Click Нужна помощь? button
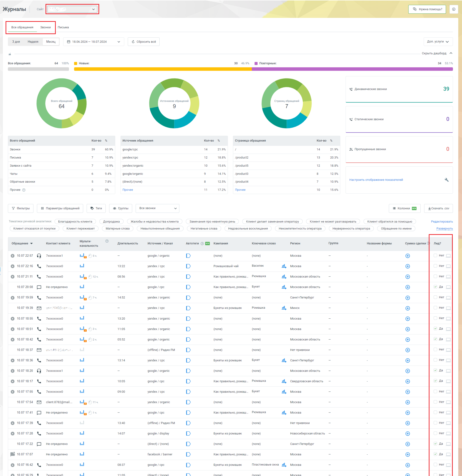 427,9
